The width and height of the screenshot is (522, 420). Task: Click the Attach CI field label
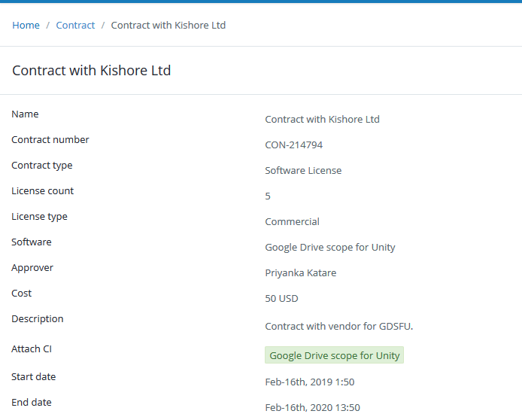(x=32, y=349)
